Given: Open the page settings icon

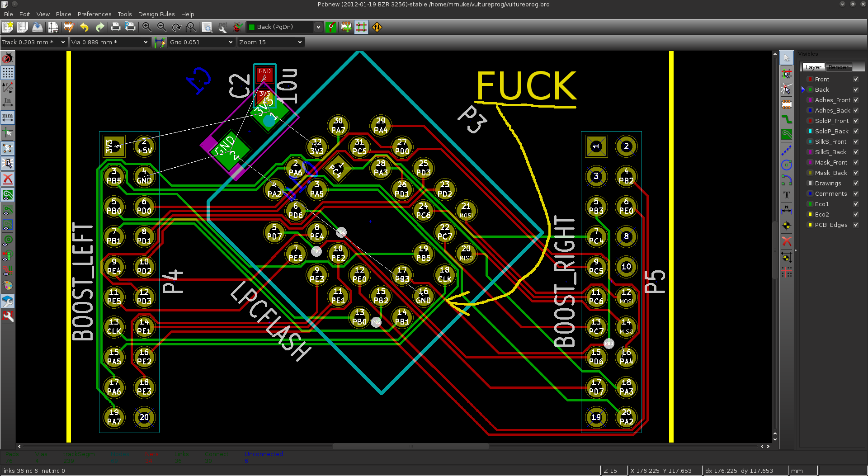Looking at the screenshot, I should 53,27.
